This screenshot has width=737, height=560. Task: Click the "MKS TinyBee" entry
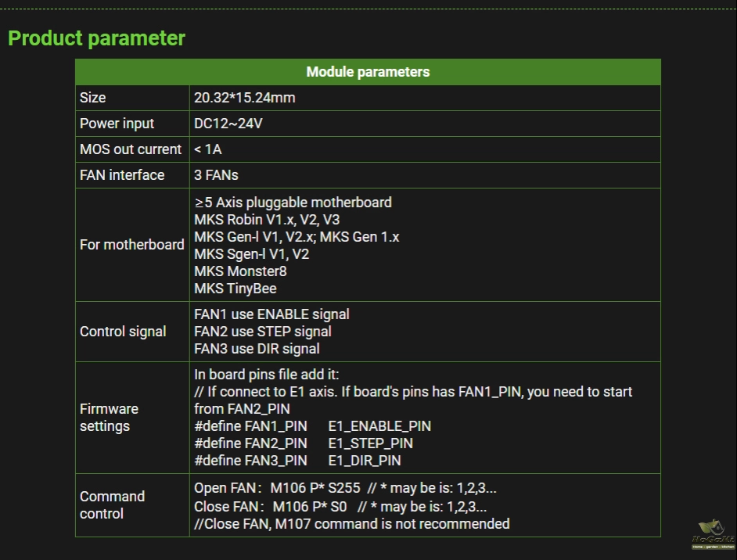coord(235,289)
